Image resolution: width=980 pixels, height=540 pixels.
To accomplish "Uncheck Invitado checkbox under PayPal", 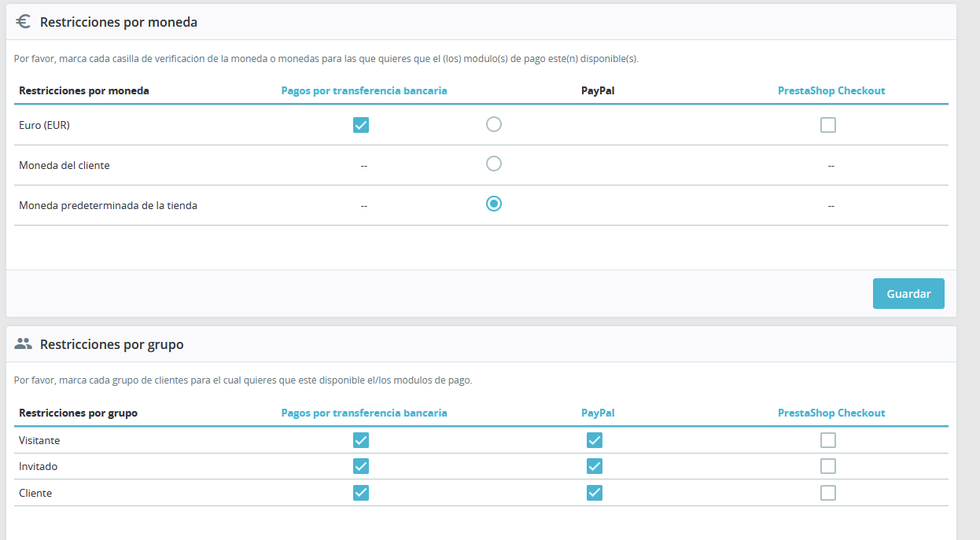I will pos(595,466).
